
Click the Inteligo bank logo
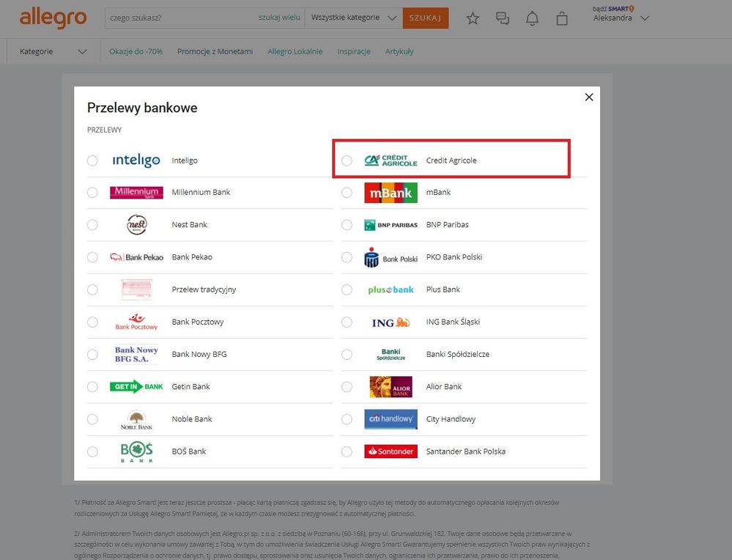136,161
